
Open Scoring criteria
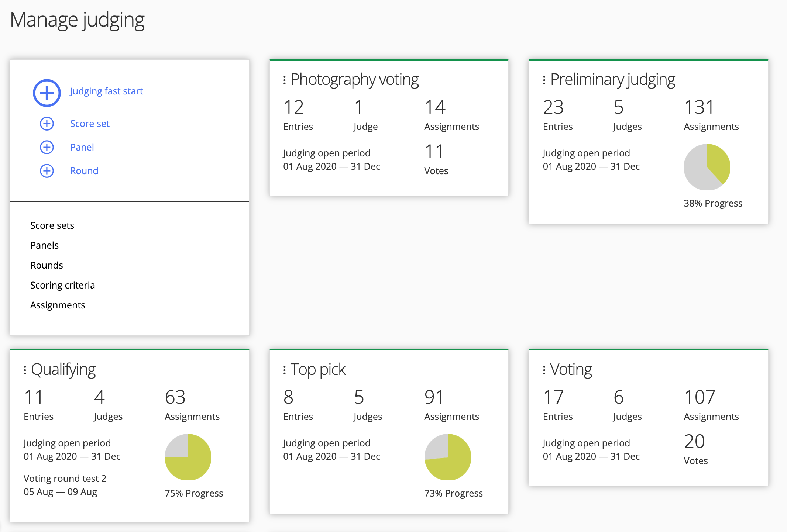62,285
